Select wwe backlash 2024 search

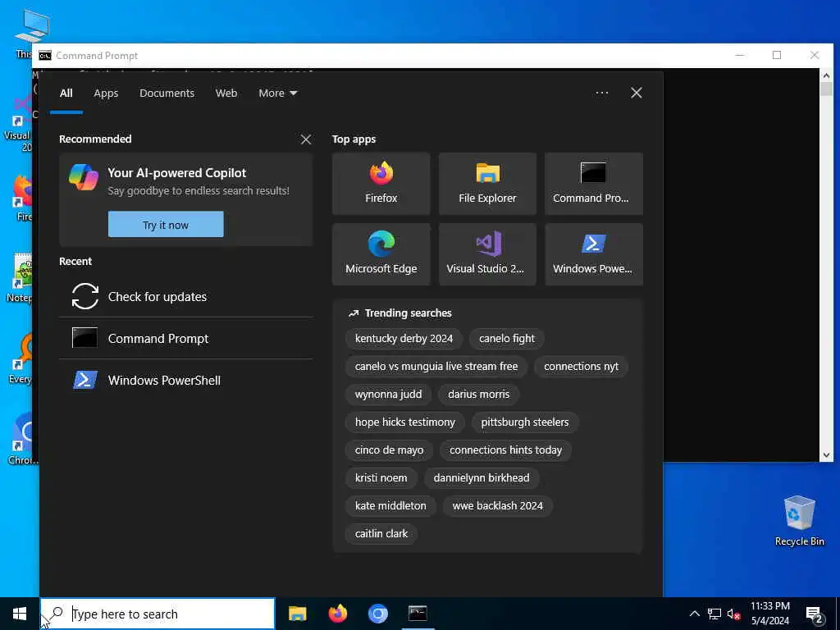pos(497,505)
